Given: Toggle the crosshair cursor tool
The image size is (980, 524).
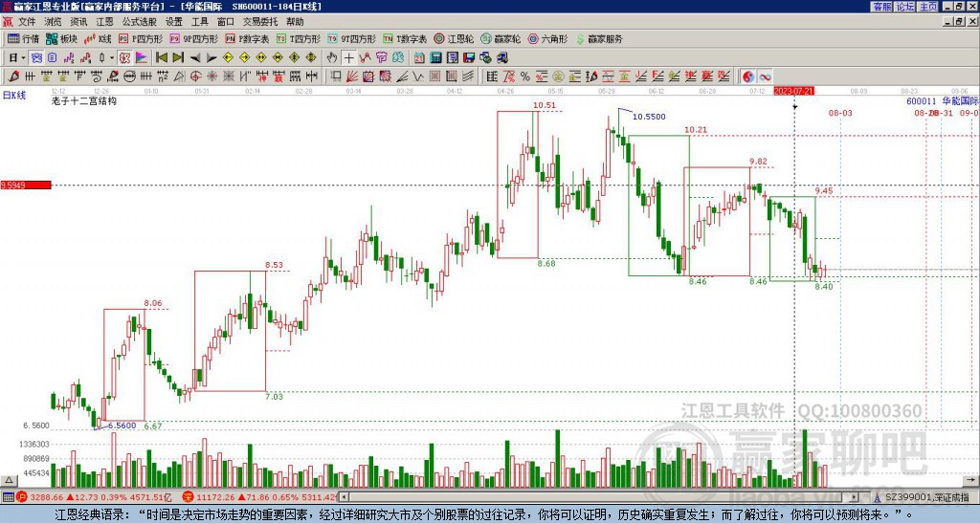Looking at the screenshot, I should point(348,58).
